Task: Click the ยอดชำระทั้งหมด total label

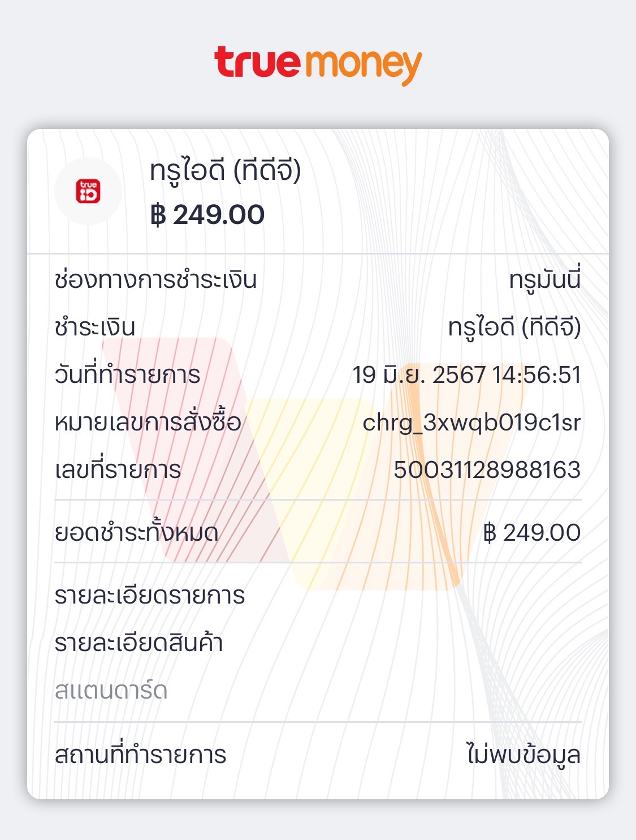Action: [136, 532]
